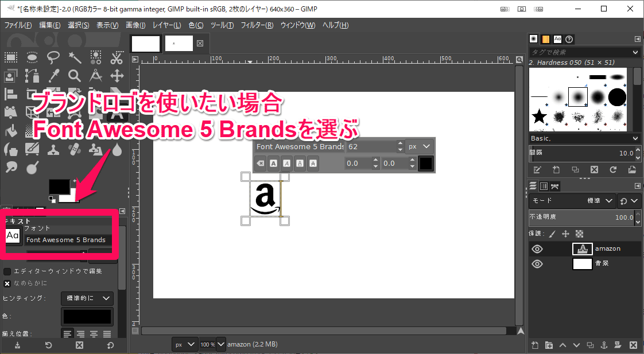The width and height of the screenshot is (644, 354).
Task: Click the new layer icon in Layers panel
Action: (535, 345)
